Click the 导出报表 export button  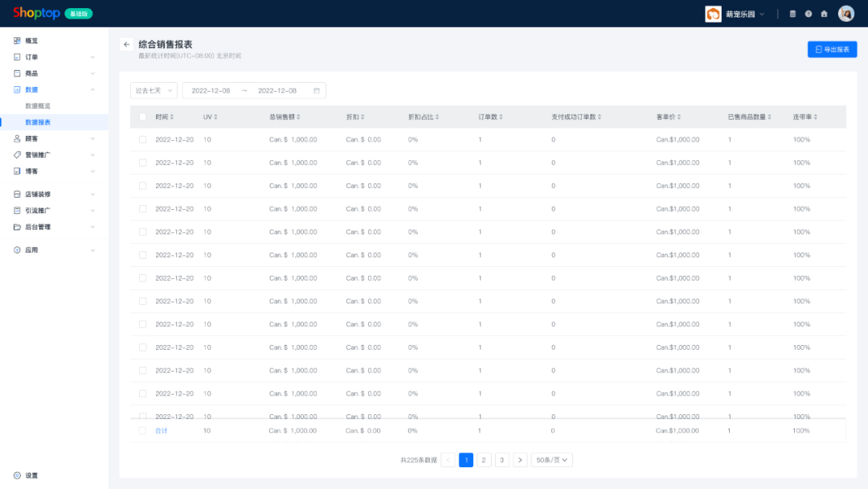[x=832, y=49]
